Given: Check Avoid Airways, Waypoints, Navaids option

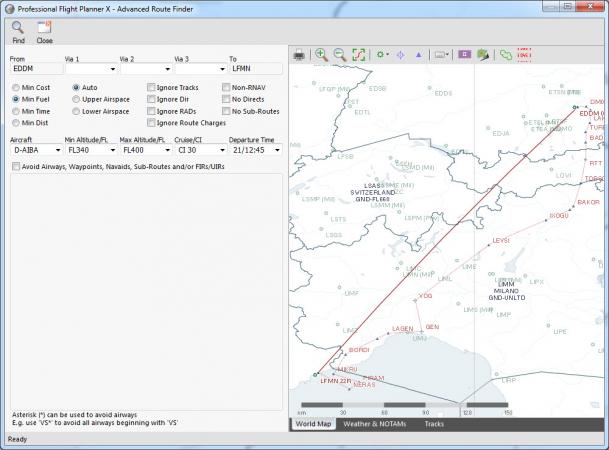Looking at the screenshot, I should (16, 167).
